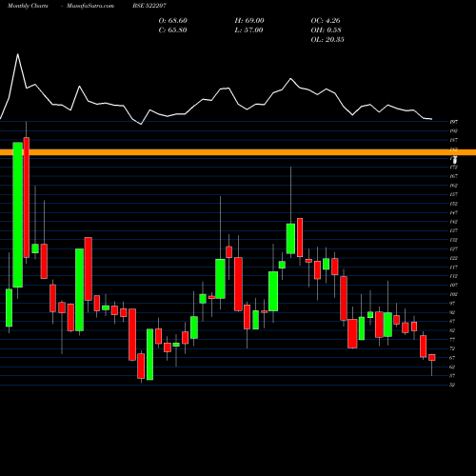The width and height of the screenshot is (476, 476).
Task: Click the price axis label 132
Action: (454, 240)
